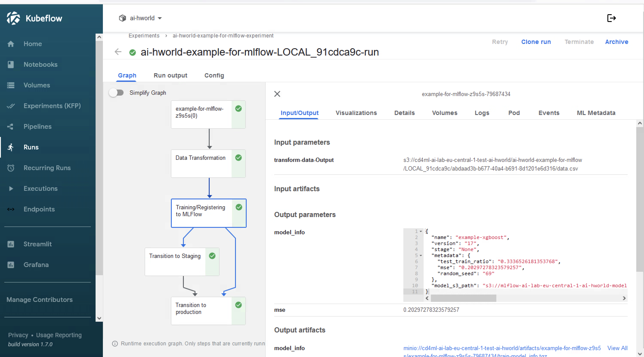Click the Retry button
This screenshot has height=357, width=644.
point(500,42)
